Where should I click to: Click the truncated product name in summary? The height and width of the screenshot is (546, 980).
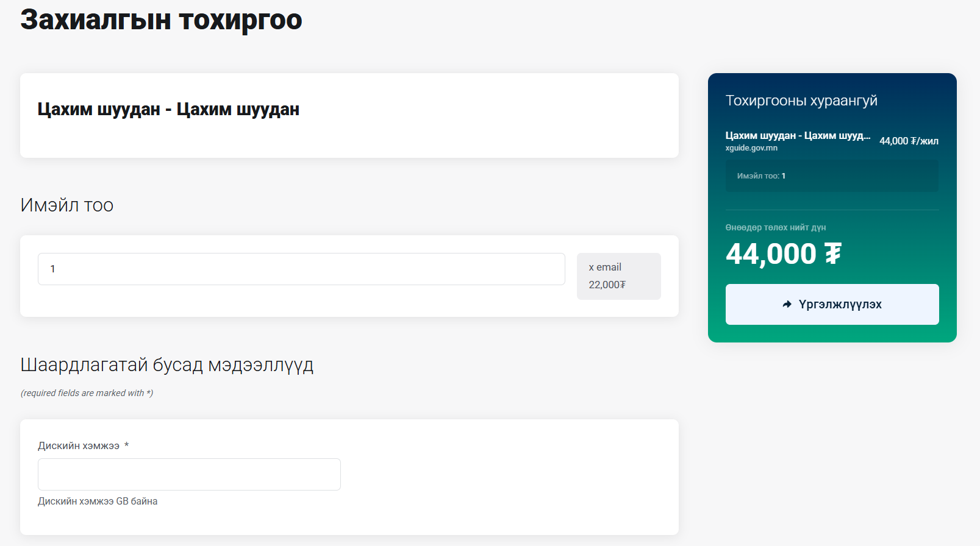[x=798, y=135]
